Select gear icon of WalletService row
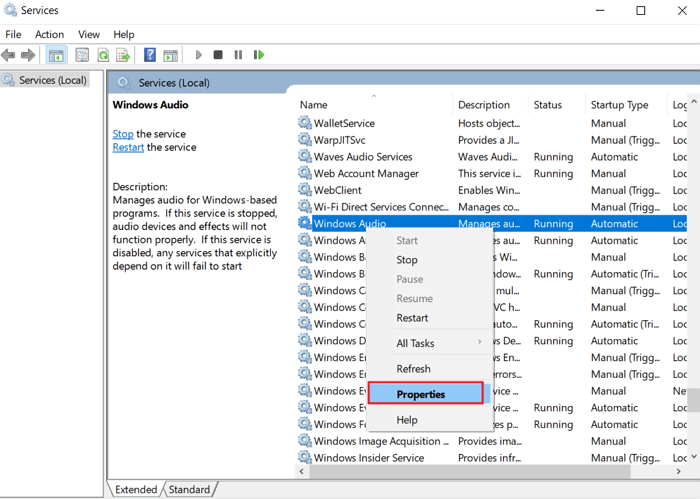The image size is (700, 499). 305,122
